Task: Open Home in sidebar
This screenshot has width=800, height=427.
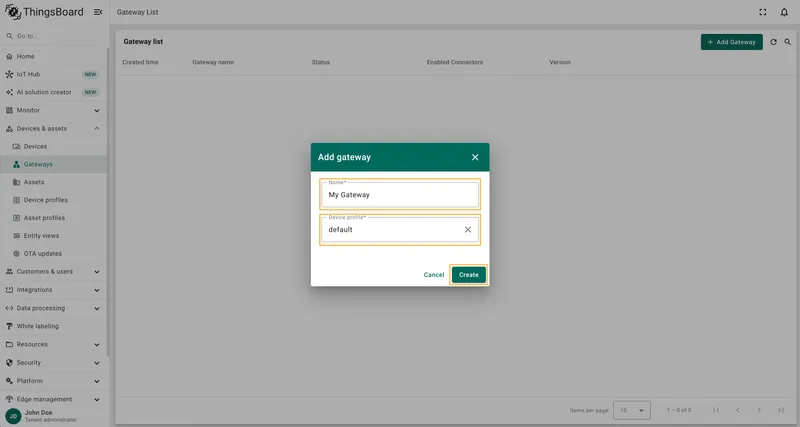Action: (x=54, y=56)
